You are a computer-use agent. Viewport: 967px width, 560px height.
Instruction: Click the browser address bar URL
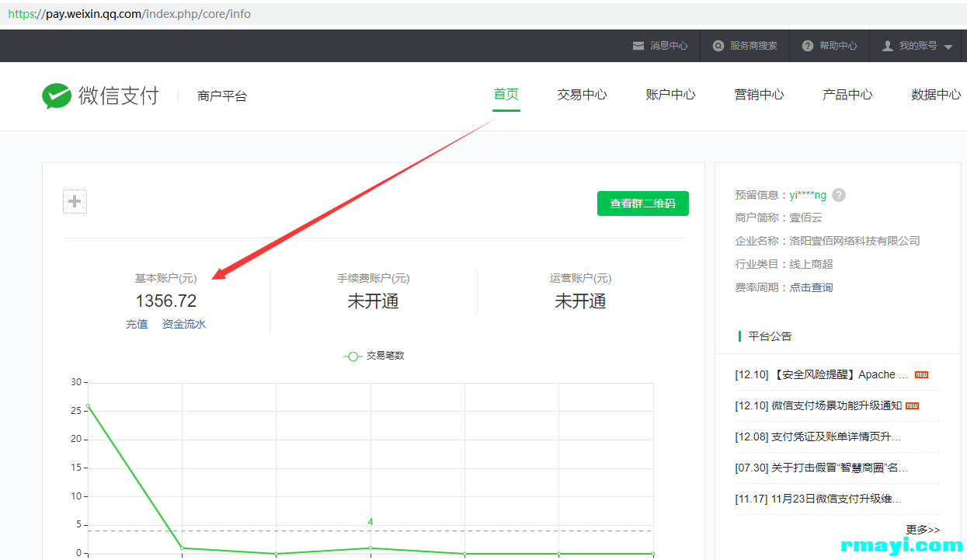pos(130,14)
